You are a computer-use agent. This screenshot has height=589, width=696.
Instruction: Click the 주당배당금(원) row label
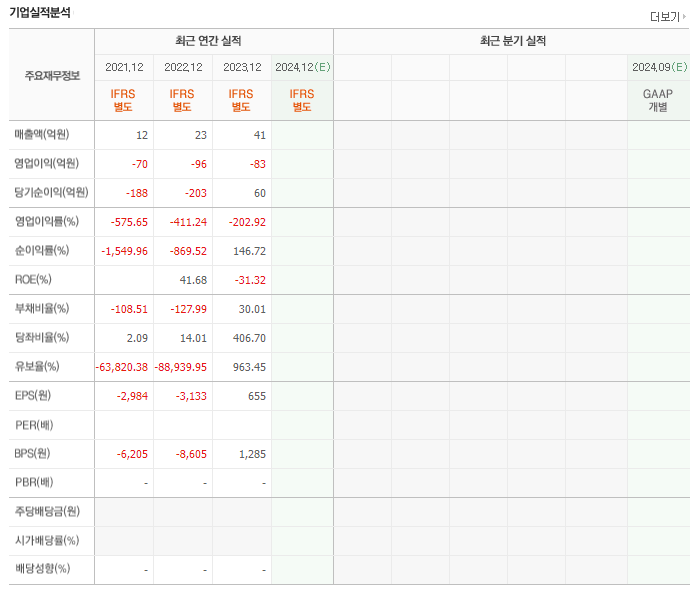coord(47,512)
